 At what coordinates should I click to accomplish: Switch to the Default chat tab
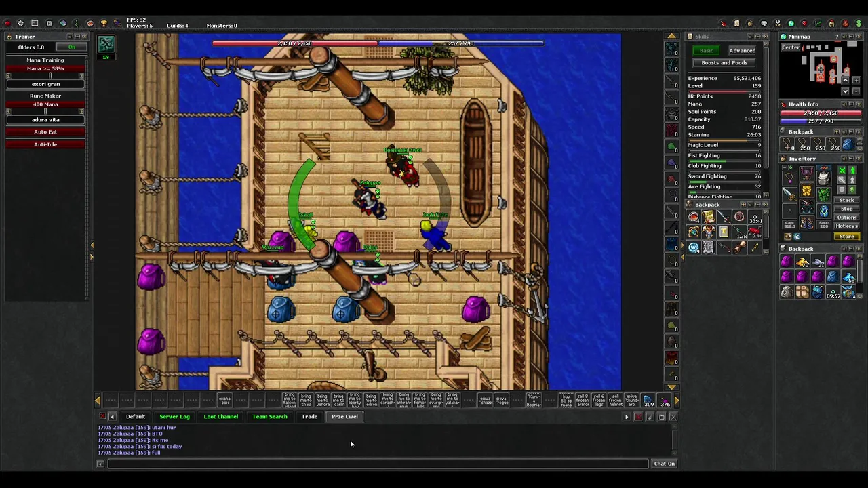click(136, 416)
